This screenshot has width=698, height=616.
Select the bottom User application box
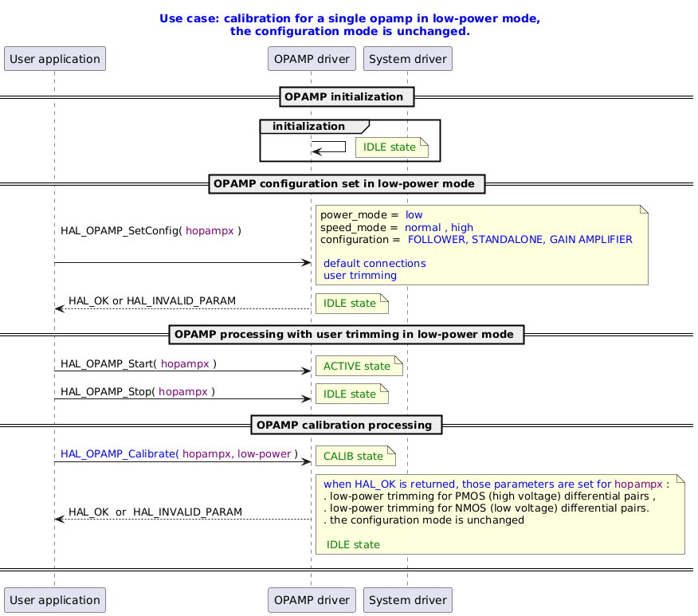click(54, 600)
